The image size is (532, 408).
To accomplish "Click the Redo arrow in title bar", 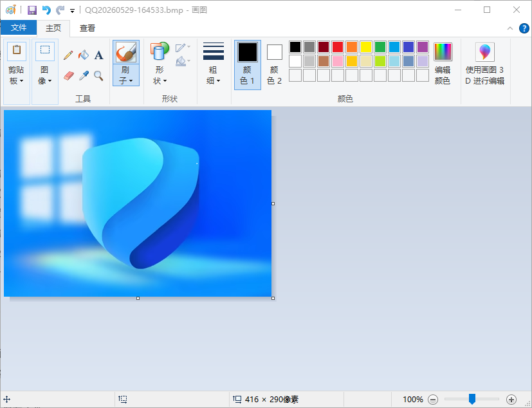I will [60, 10].
